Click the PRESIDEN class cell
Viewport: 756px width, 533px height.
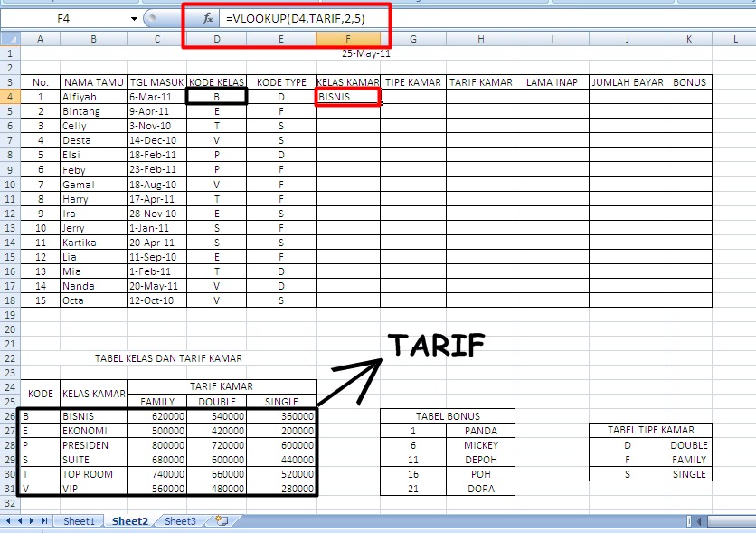pyautogui.click(x=93, y=445)
